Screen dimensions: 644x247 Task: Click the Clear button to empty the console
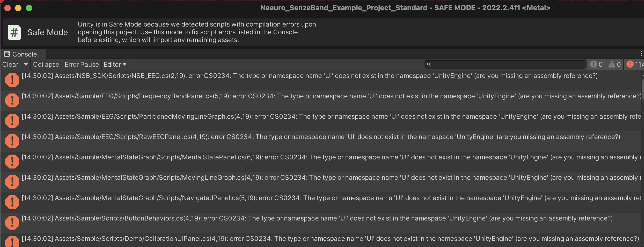(10, 64)
